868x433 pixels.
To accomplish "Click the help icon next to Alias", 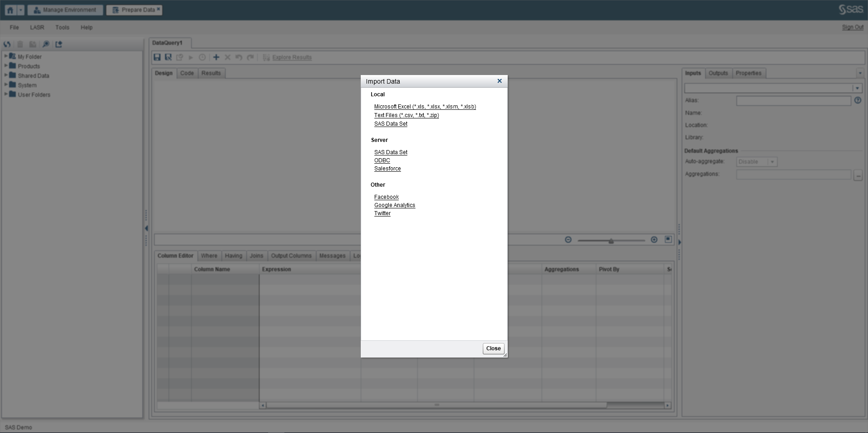I will click(858, 100).
